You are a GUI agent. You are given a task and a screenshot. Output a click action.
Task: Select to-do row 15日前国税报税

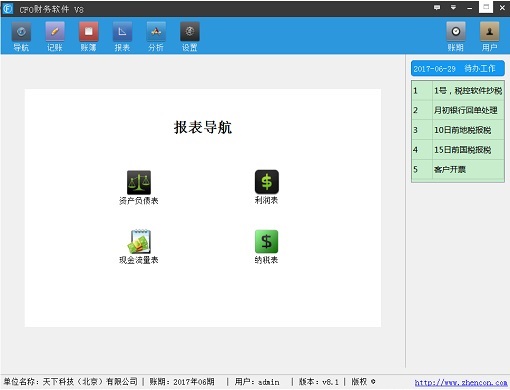458,150
